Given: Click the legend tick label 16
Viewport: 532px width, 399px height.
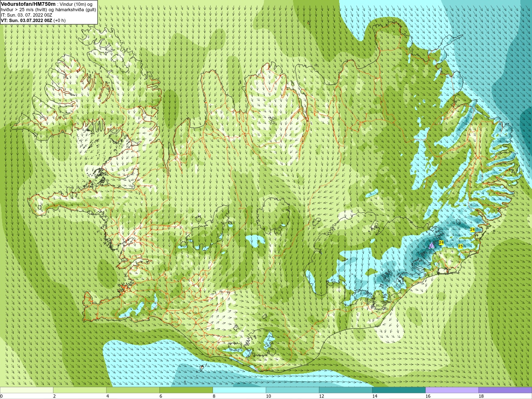Looking at the screenshot, I should click(x=428, y=396).
